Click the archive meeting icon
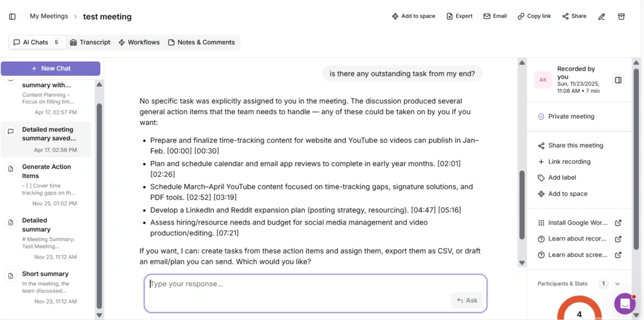 [621, 16]
